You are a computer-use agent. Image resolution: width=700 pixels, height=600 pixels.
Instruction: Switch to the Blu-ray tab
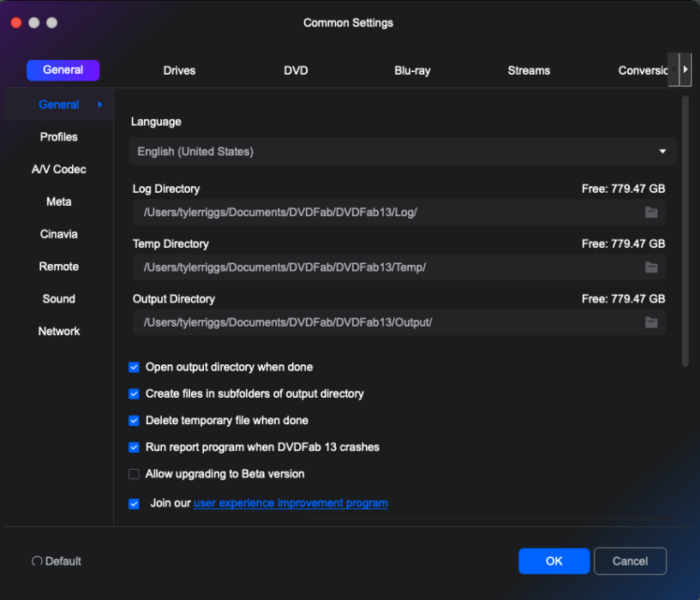(412, 70)
